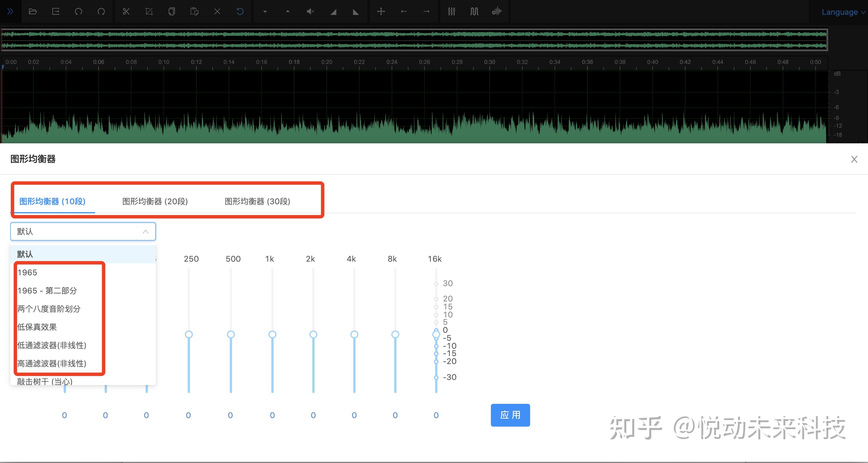Select the 默认 preset option
The width and height of the screenshot is (868, 463).
pos(83,254)
